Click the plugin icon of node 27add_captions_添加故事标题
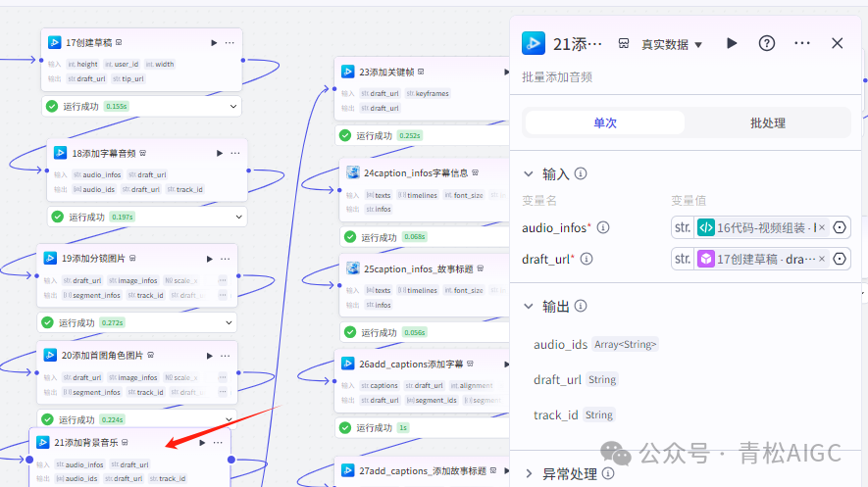The image size is (868, 487). (x=347, y=470)
